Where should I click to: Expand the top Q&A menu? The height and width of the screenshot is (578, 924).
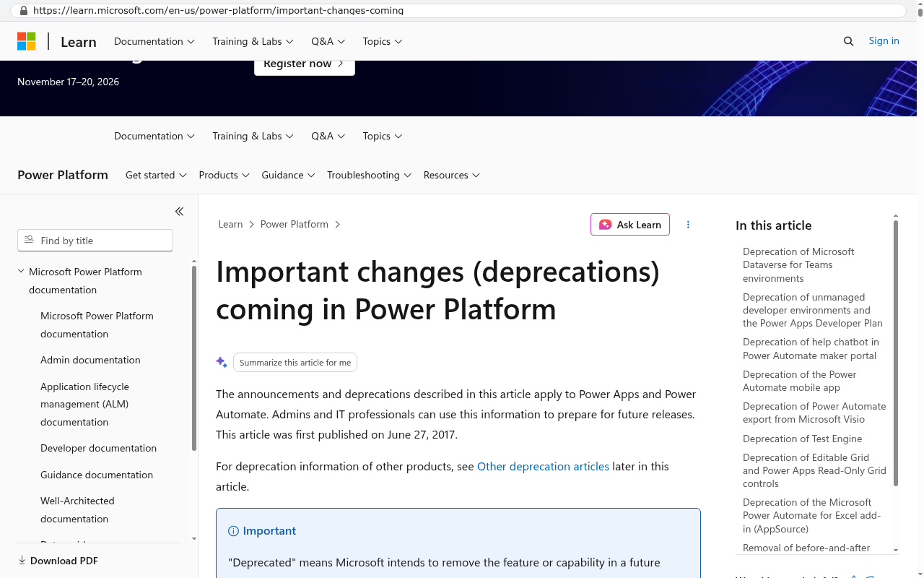(x=328, y=41)
